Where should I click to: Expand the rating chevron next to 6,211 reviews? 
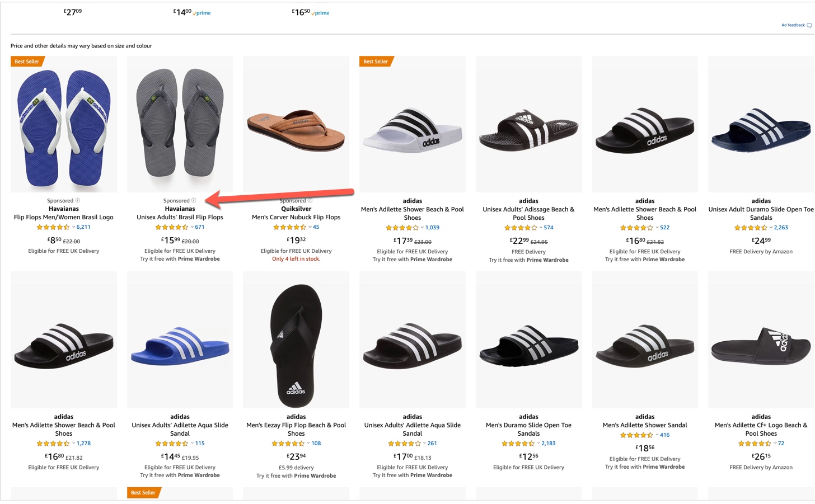(73, 227)
